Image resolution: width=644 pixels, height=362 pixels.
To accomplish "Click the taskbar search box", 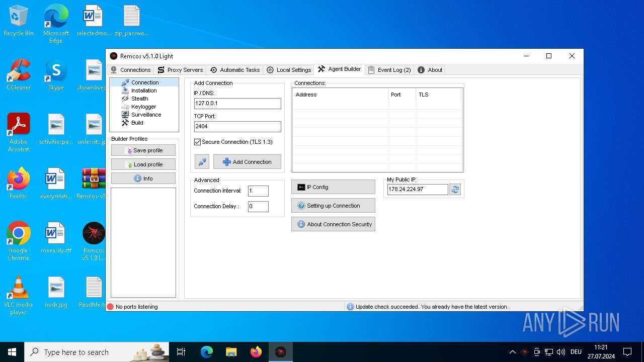I will click(97, 352).
